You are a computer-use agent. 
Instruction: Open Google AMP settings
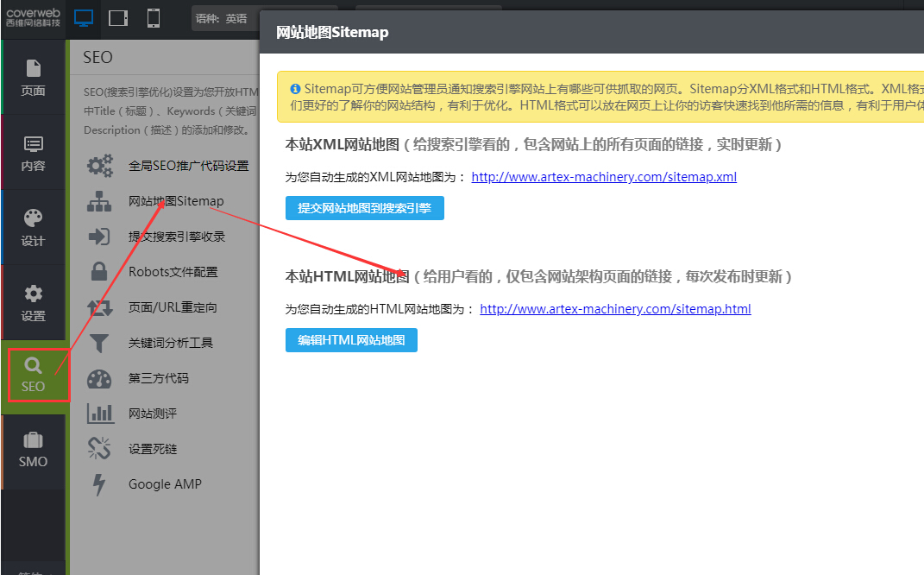click(165, 484)
